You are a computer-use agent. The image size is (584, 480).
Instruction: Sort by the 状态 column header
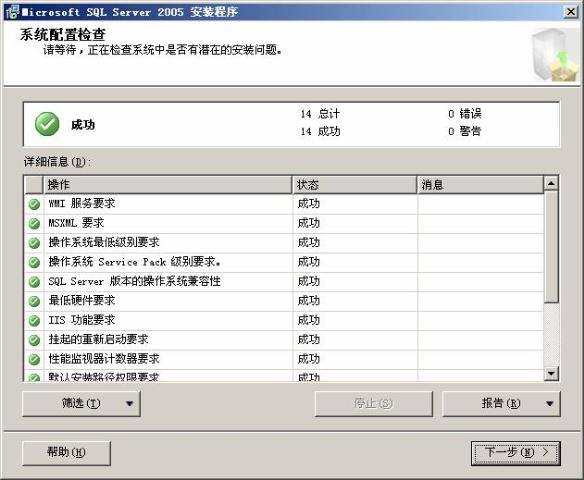click(x=355, y=185)
